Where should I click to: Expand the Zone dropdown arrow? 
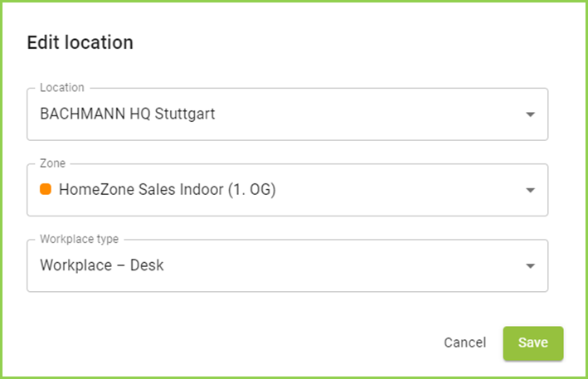click(531, 190)
